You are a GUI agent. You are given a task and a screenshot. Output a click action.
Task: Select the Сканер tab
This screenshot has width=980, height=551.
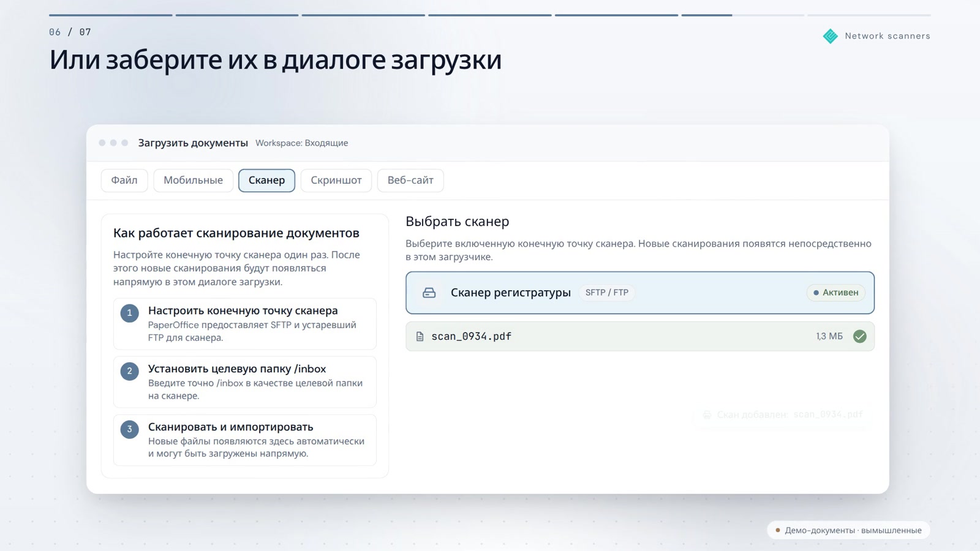[x=266, y=180]
